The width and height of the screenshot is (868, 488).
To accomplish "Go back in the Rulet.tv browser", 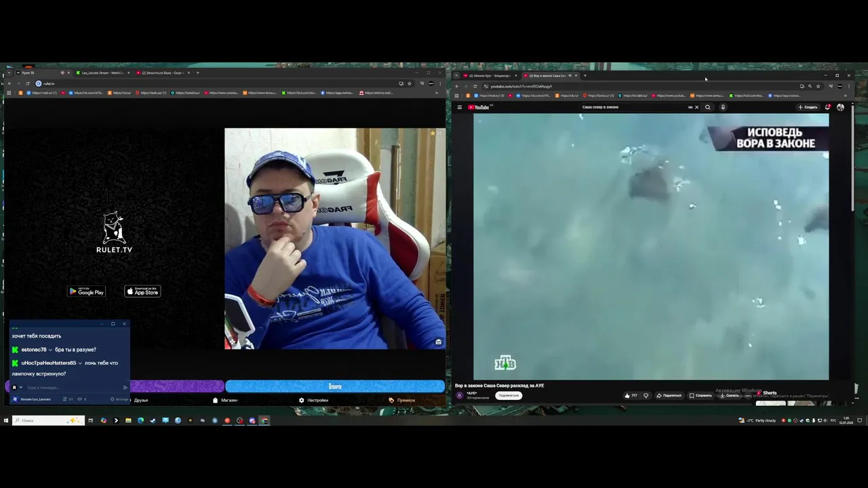I will (9, 83).
